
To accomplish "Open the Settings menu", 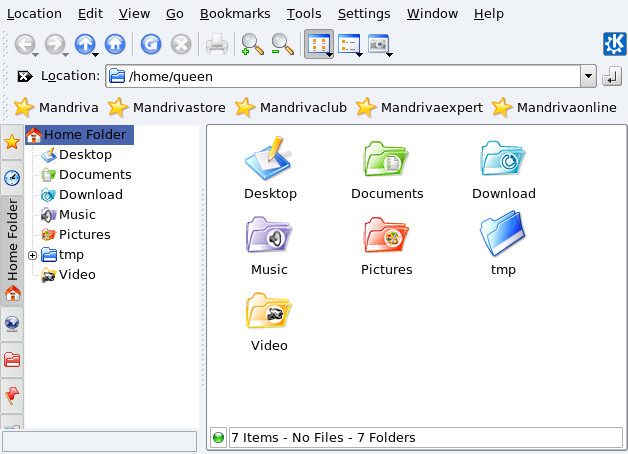I will point(364,14).
